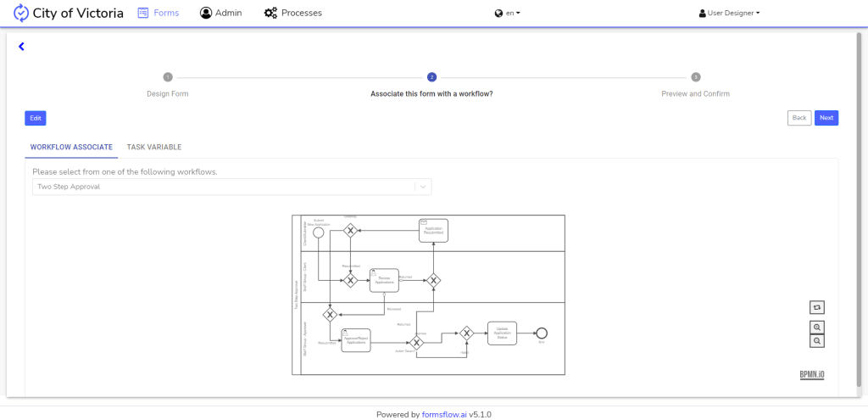Expand the User Designer account menu
The width and height of the screenshot is (868, 420).
pos(729,13)
